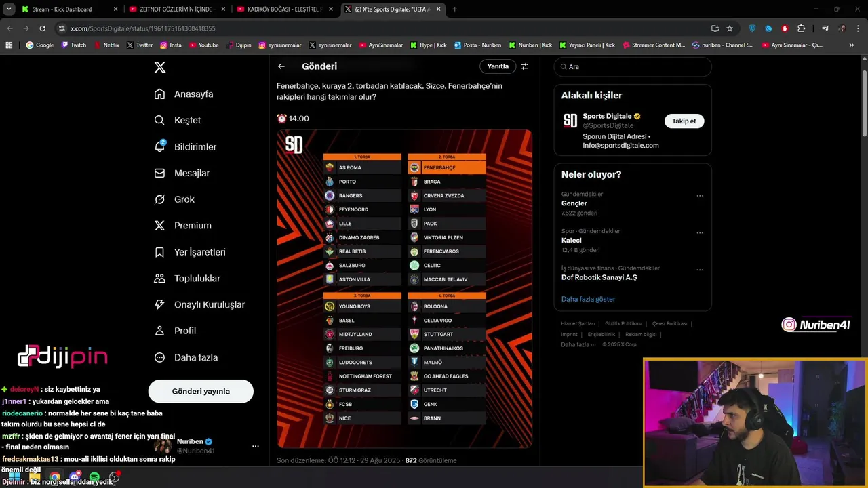Click the browser back arrow
868x488 pixels.
click(x=10, y=28)
